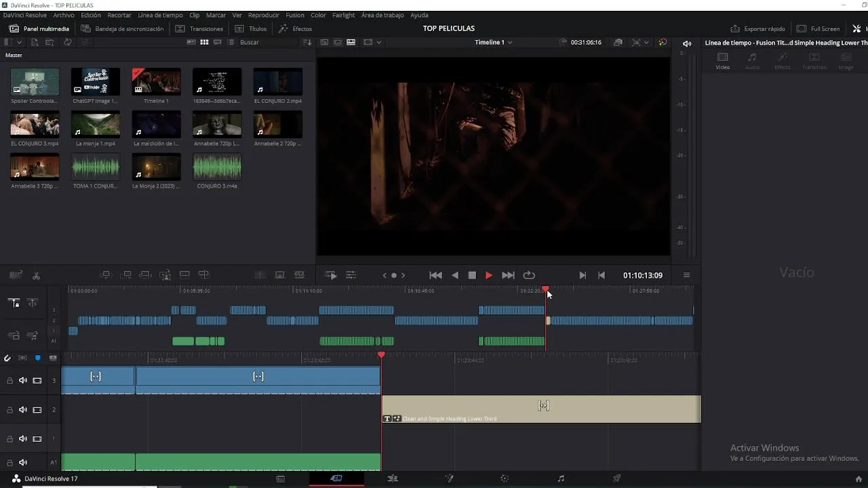Image resolution: width=868 pixels, height=488 pixels.
Task: Open the ChatGPT Image thumbnail
Action: coord(96,81)
